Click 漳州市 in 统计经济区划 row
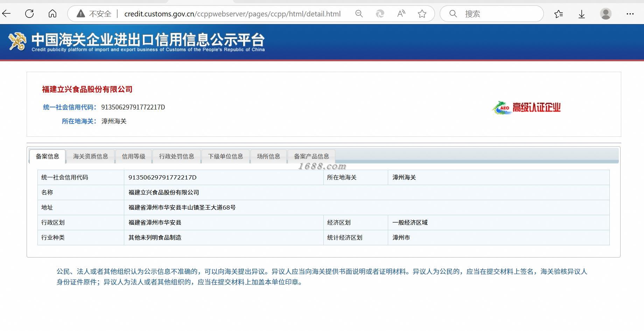644x331 pixels. click(401, 238)
